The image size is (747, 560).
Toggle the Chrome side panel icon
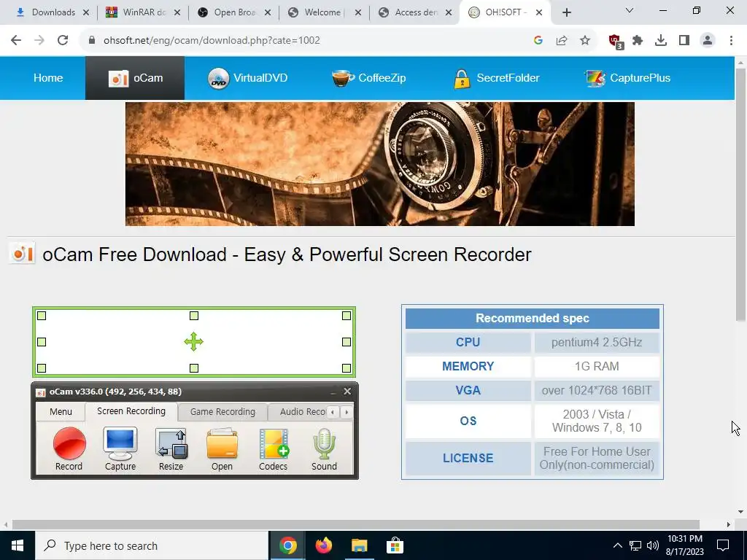click(684, 40)
